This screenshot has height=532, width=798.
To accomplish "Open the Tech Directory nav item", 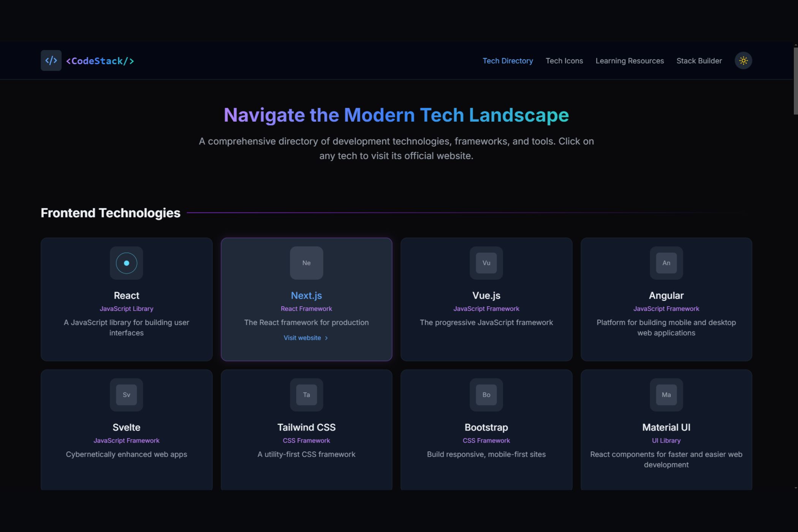I will point(508,61).
